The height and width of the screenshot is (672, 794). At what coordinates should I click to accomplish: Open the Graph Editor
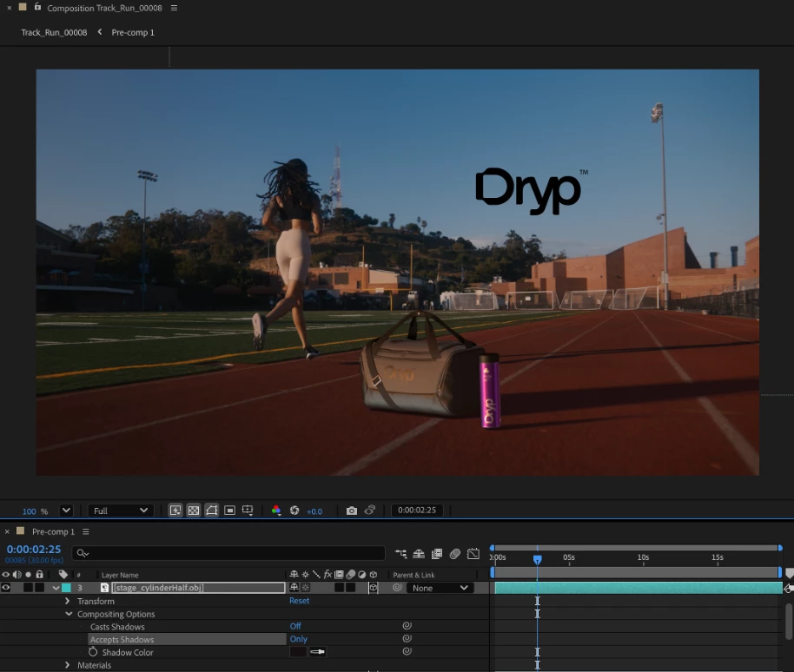pyautogui.click(x=473, y=554)
